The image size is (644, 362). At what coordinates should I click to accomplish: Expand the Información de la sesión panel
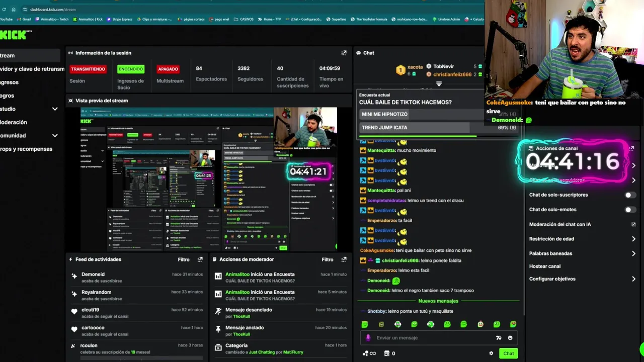[x=344, y=53]
